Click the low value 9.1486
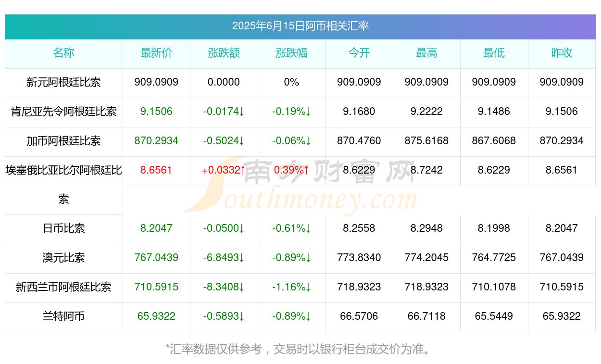 [494, 112]
